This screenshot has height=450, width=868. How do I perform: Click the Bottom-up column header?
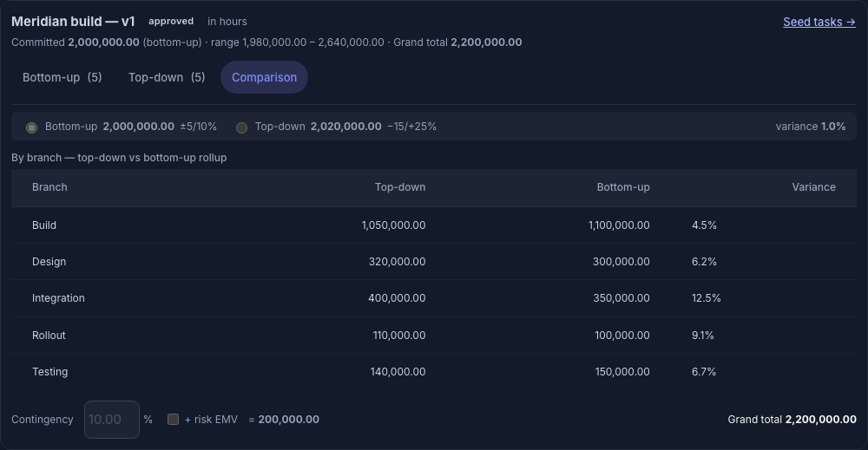pos(623,187)
